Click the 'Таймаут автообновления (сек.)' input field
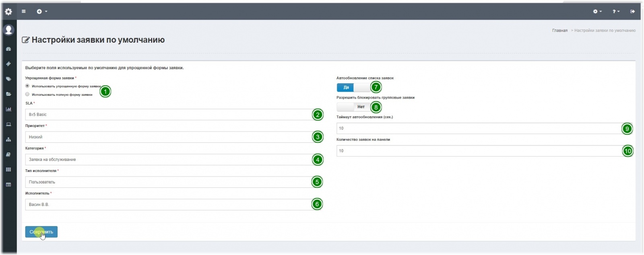 (479, 128)
